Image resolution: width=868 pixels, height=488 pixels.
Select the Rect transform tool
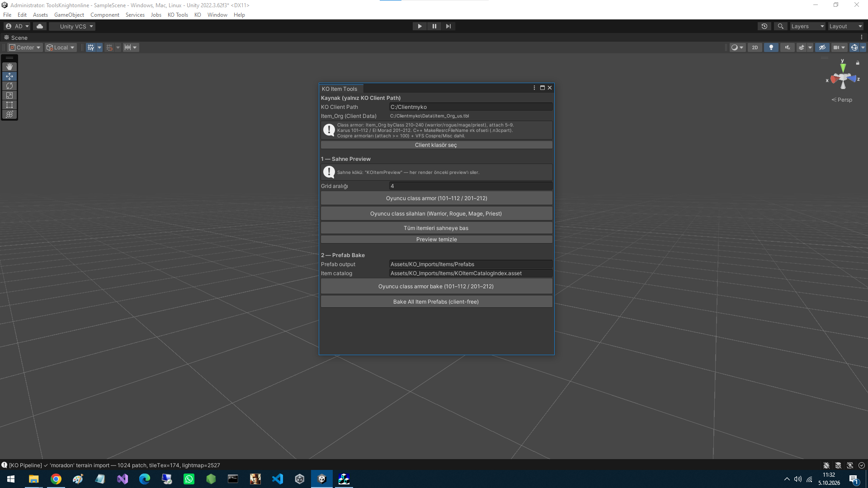pyautogui.click(x=9, y=105)
